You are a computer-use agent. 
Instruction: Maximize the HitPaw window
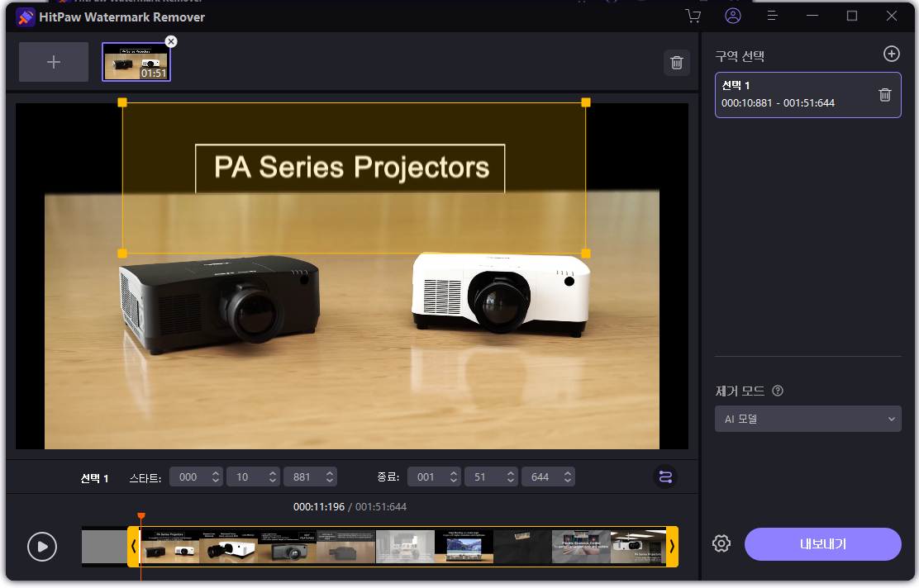(852, 16)
